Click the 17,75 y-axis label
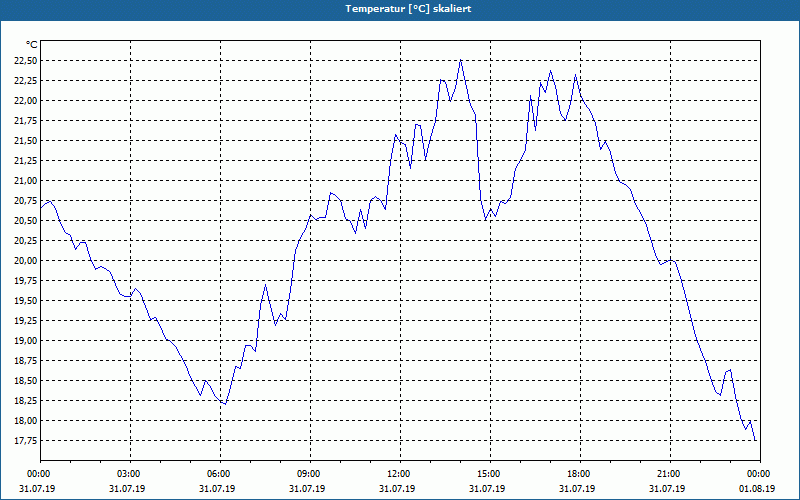The height and width of the screenshot is (500, 800). pyautogui.click(x=26, y=441)
